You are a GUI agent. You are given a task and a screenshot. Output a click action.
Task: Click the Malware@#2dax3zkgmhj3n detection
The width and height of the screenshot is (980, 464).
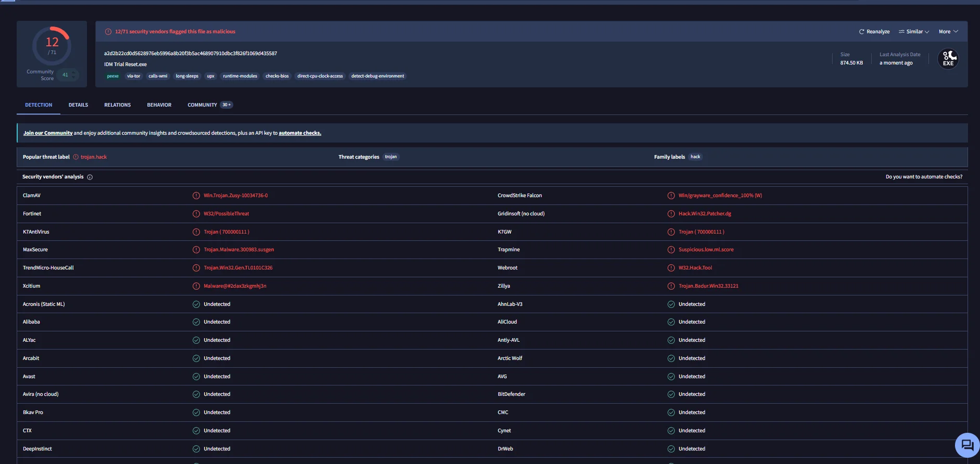235,286
